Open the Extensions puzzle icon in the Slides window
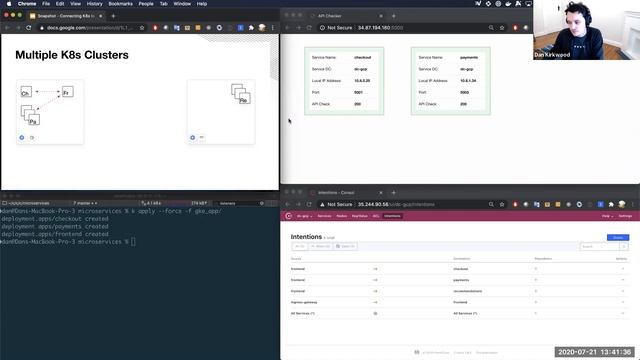This screenshot has height=360, width=640. [251, 28]
